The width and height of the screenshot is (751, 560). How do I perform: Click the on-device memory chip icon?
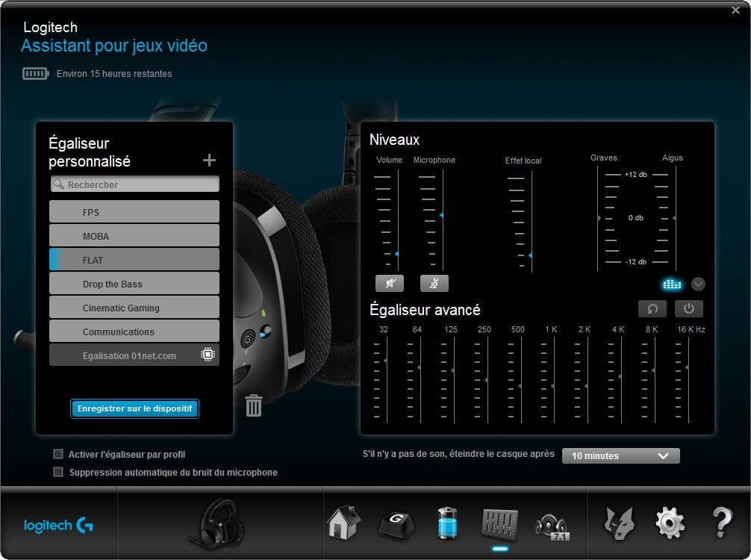[x=208, y=355]
